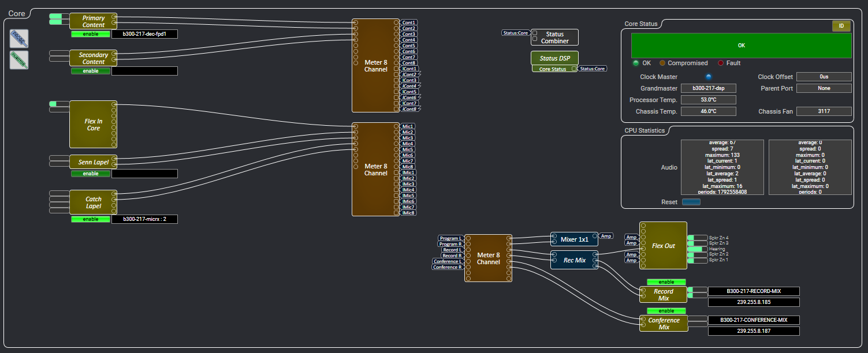Click the green OK status bar
868x353 pixels.
741,45
